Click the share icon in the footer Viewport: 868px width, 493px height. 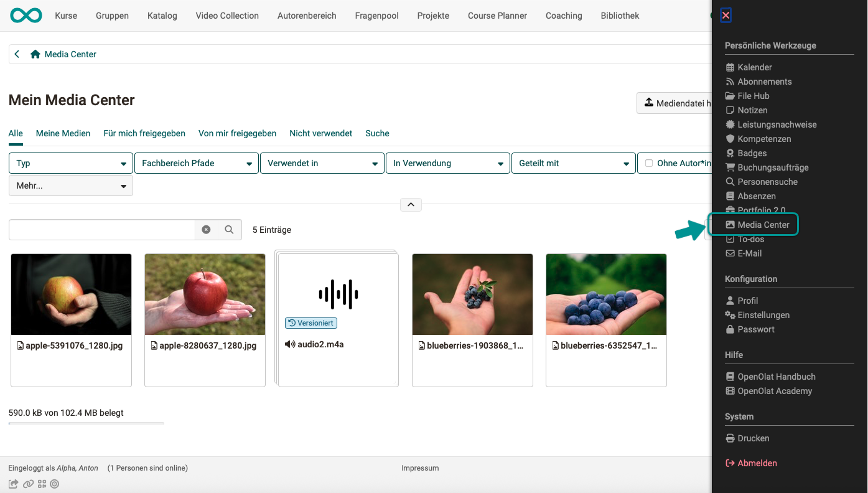[12, 484]
